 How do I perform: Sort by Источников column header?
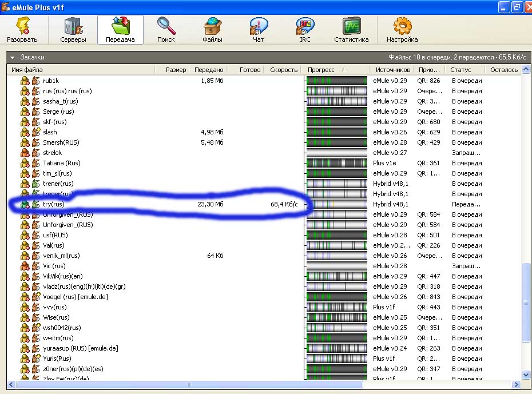[x=392, y=70]
